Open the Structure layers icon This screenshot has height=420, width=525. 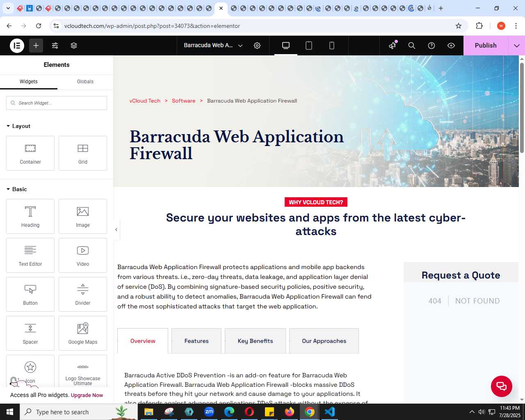[74, 46]
